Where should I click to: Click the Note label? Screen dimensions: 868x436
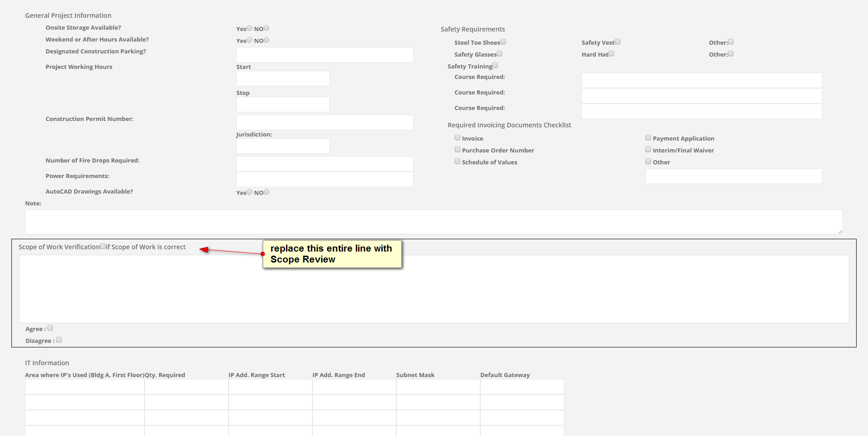click(x=33, y=203)
